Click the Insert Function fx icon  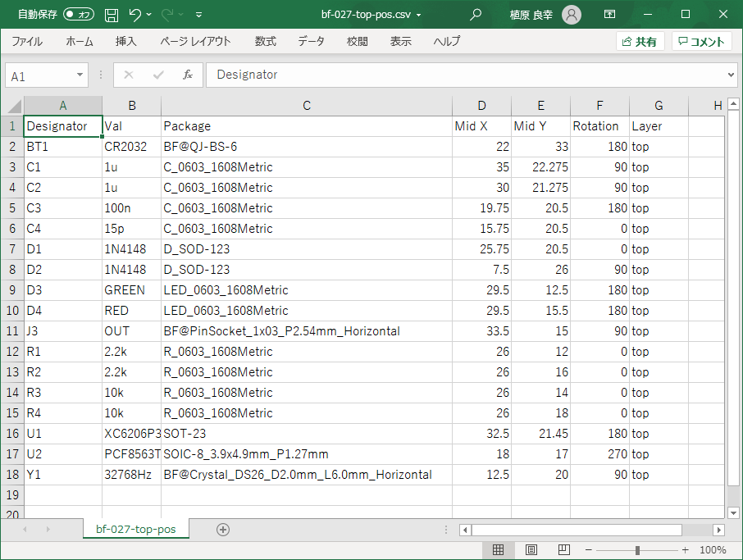tap(188, 75)
